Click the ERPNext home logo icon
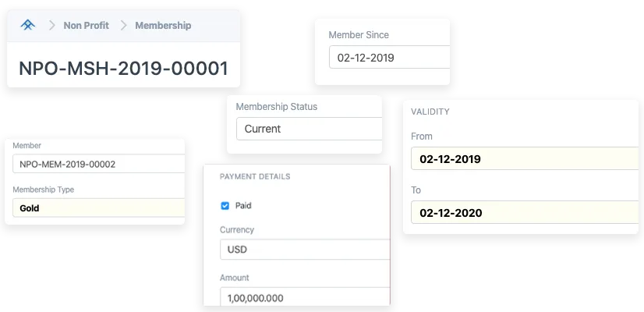Viewport: 644px width, 312px height. point(27,25)
